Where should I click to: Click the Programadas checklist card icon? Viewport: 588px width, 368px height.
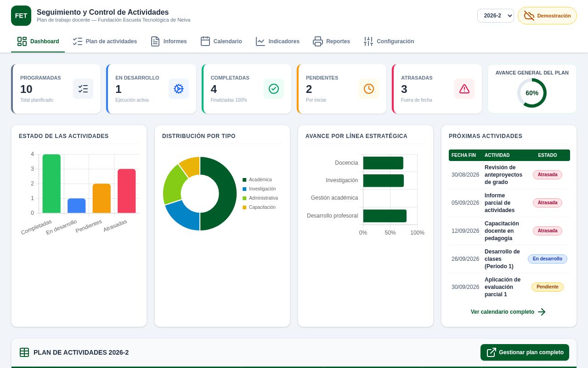[x=83, y=89]
